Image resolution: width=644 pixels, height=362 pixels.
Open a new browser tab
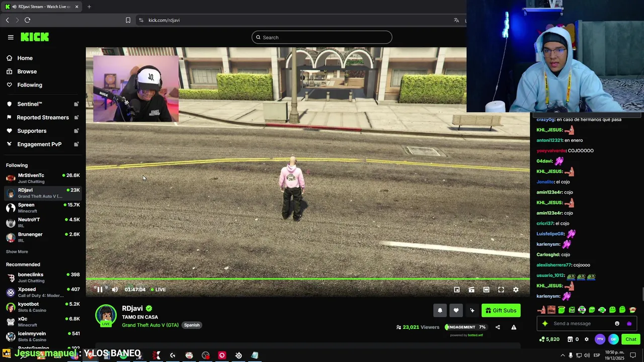point(89,7)
